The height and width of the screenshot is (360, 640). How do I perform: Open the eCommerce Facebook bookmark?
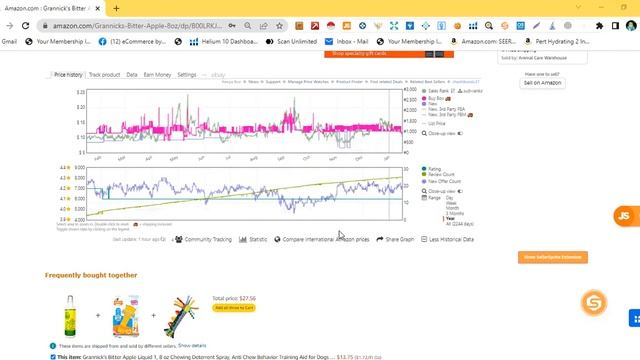(132, 42)
